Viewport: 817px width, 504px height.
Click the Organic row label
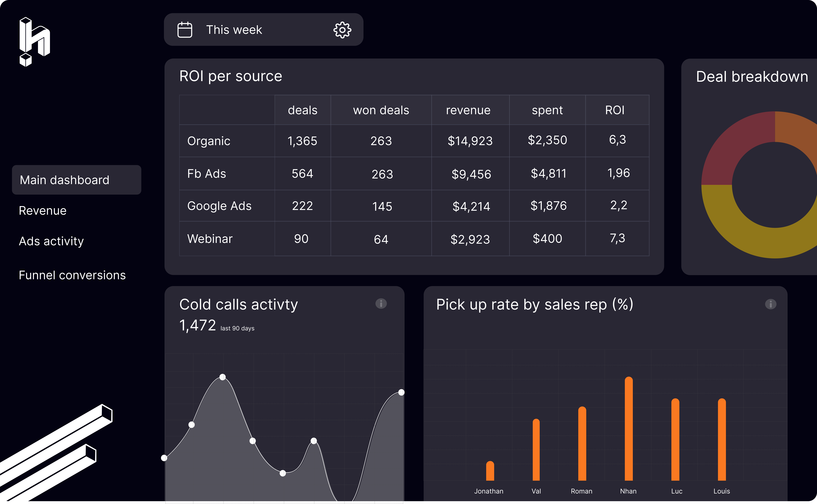pyautogui.click(x=209, y=141)
